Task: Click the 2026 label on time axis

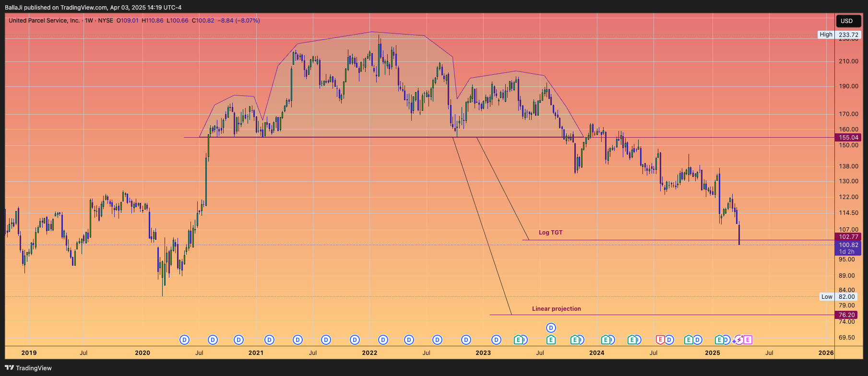Action: click(x=826, y=353)
